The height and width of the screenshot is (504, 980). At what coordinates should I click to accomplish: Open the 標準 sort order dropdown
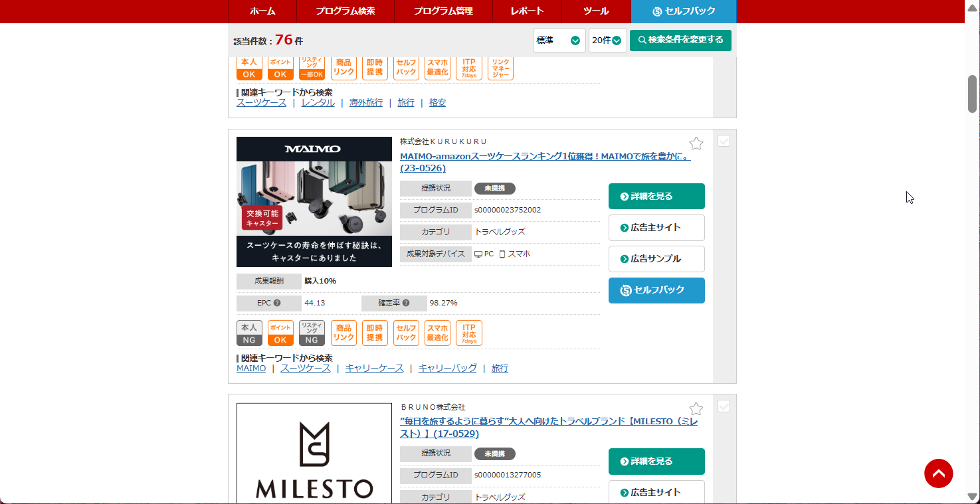[559, 41]
